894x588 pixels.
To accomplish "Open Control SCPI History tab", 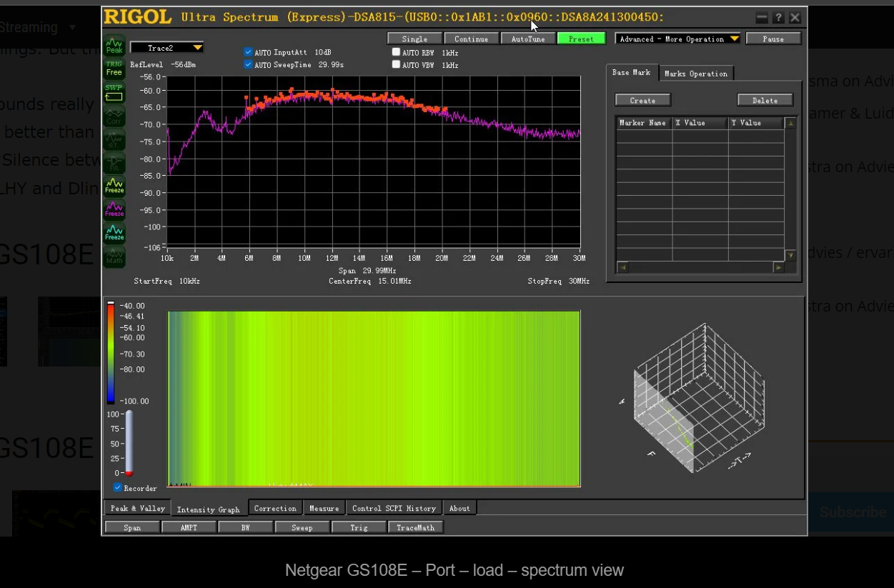I will (x=394, y=509).
